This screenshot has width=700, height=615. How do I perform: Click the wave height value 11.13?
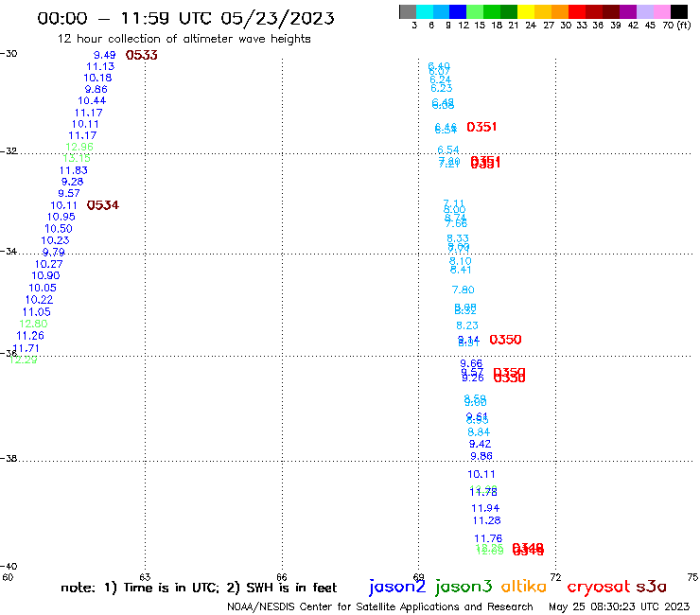(100, 66)
